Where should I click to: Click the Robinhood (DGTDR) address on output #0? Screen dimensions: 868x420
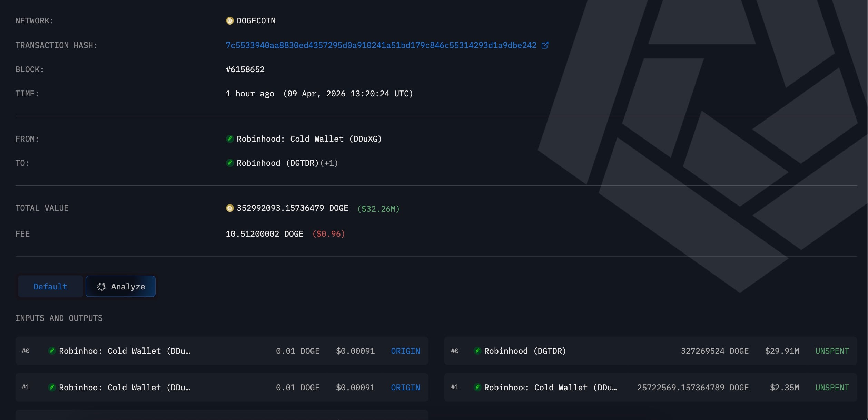coord(524,351)
